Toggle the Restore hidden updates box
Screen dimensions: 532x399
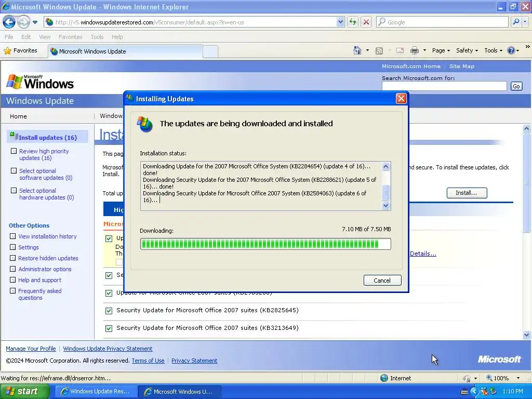point(12,258)
